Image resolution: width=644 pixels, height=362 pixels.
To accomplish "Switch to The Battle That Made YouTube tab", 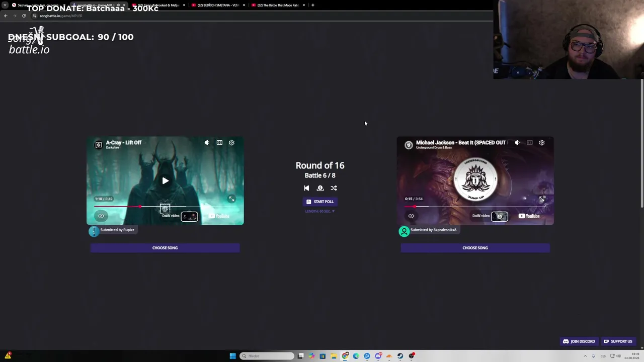I will click(x=278, y=5).
